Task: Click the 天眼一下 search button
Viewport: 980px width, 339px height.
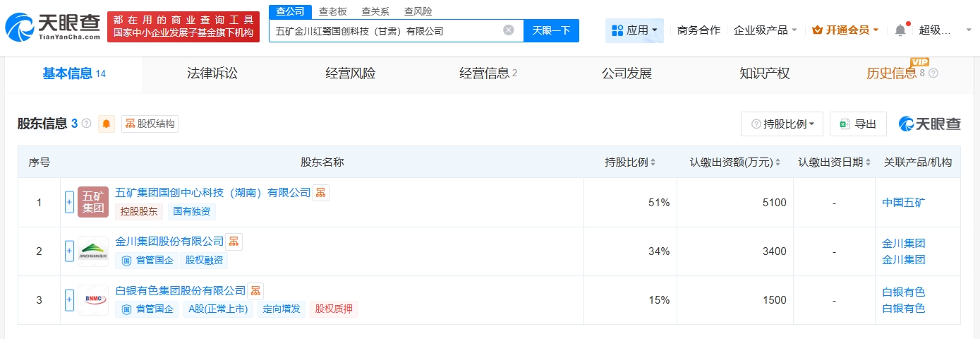Action: click(551, 30)
